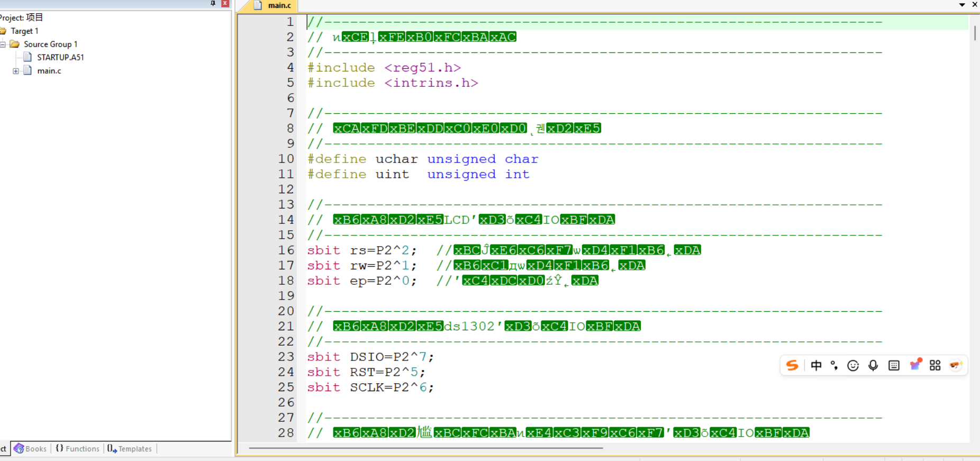Click line number 19 in the gutter
980x461 pixels.
(x=286, y=296)
